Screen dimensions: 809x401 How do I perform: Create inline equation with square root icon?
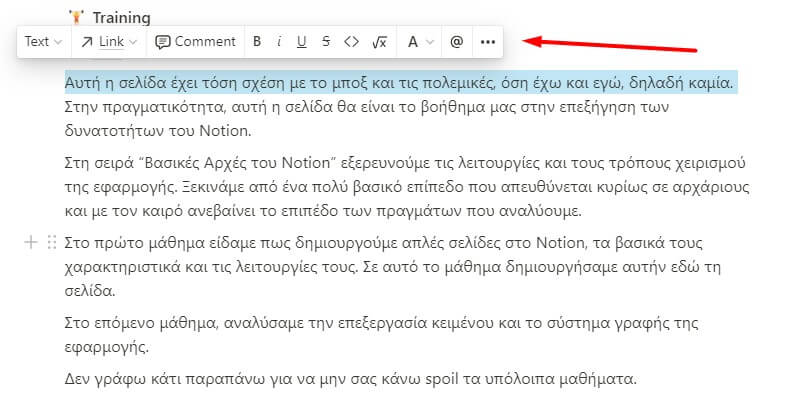click(379, 42)
